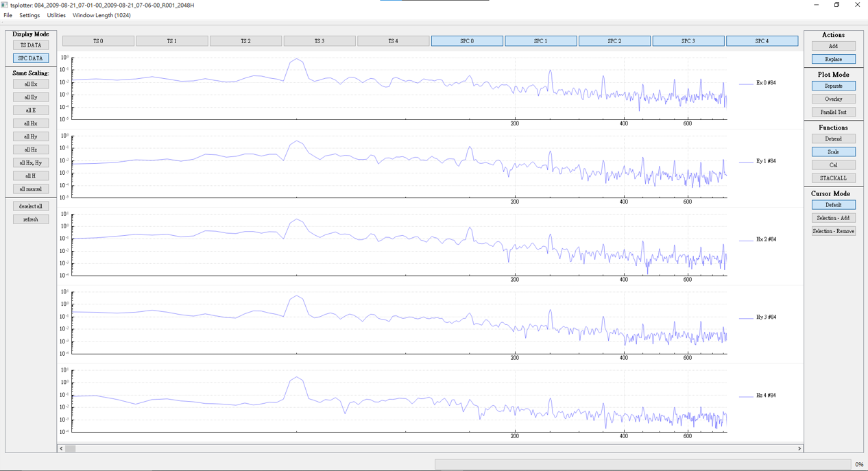Open the Settings menu
The image size is (868, 471).
[x=29, y=15]
